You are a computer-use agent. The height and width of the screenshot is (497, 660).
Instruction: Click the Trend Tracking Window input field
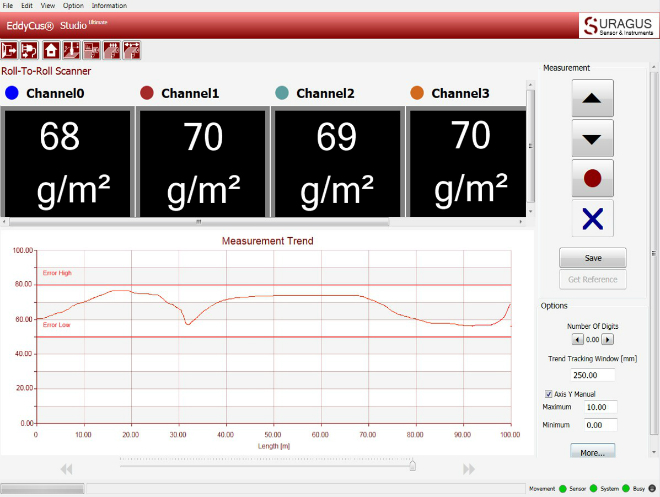[x=592, y=375]
